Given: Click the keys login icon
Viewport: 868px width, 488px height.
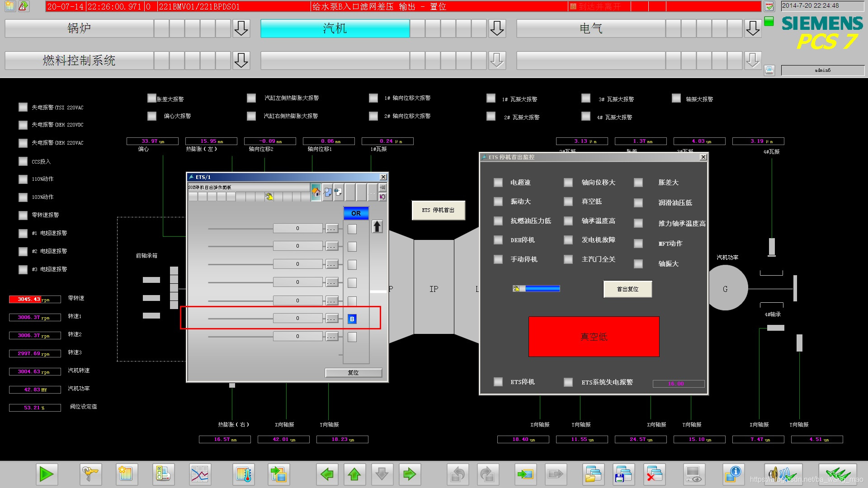Looking at the screenshot, I should tap(90, 474).
